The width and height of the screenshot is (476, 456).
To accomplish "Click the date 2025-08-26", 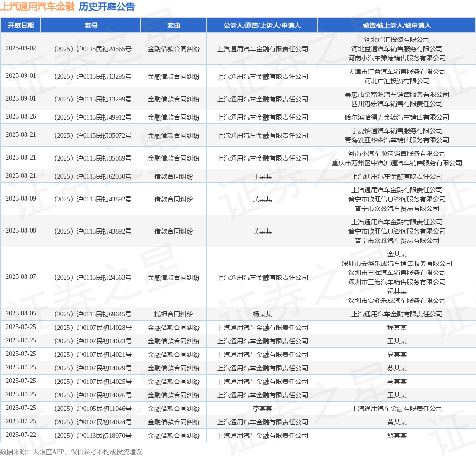I will pos(20,117).
